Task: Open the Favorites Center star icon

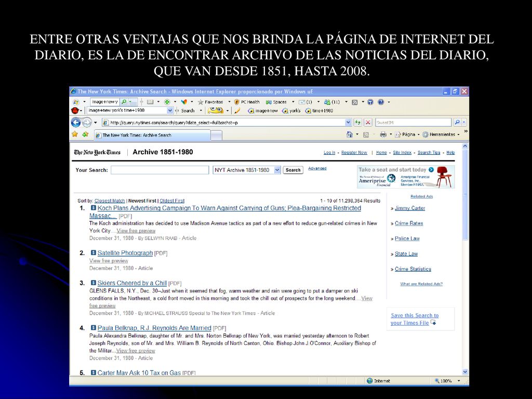Action: [x=75, y=135]
